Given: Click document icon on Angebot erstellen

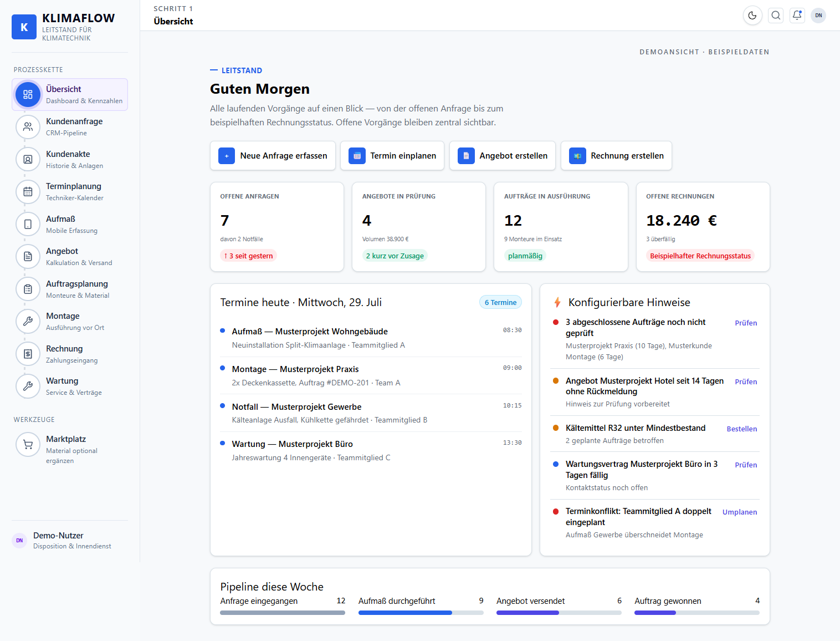Looking at the screenshot, I should coord(466,156).
